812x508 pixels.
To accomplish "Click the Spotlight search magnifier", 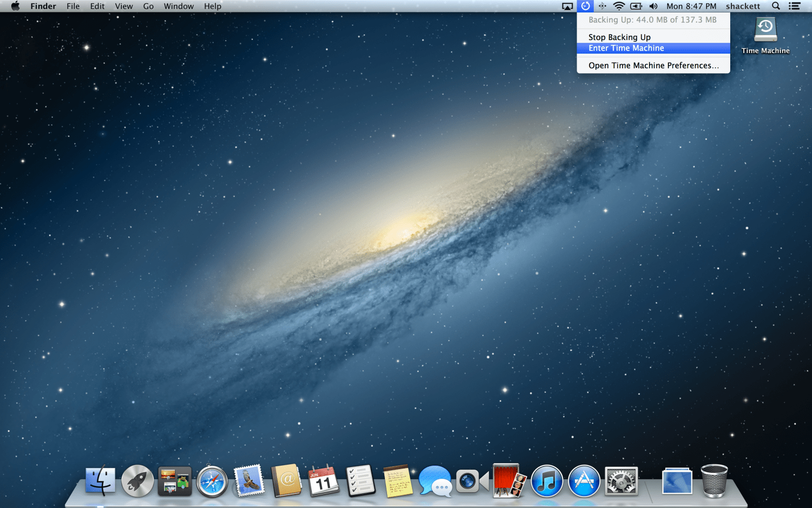I will click(776, 6).
